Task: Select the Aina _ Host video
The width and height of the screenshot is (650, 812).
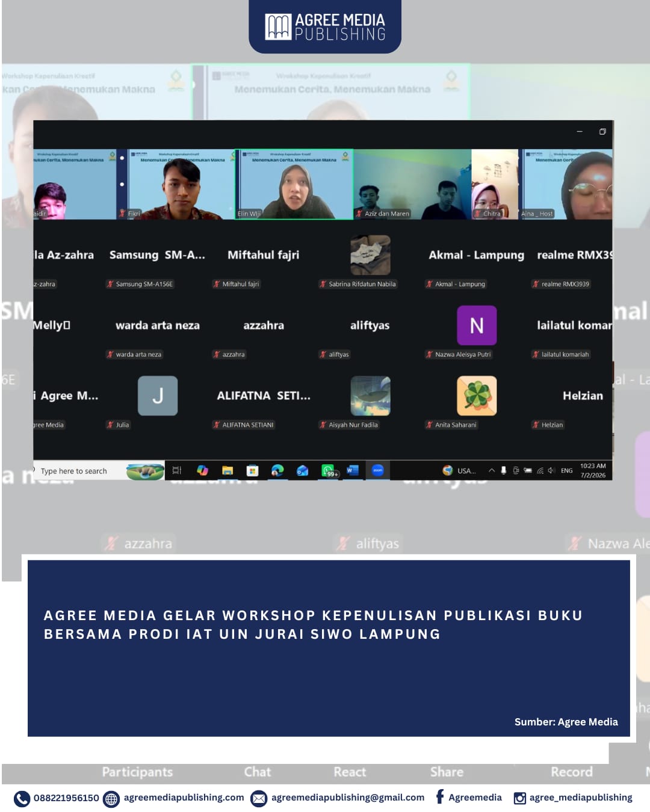Action: click(567, 184)
